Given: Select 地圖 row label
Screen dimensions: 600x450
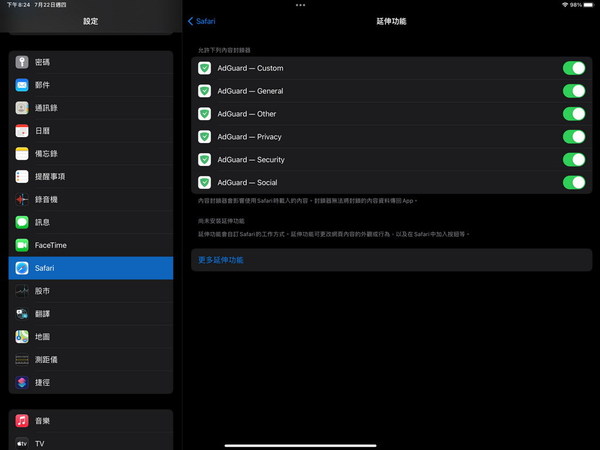Looking at the screenshot, I should point(42,337).
